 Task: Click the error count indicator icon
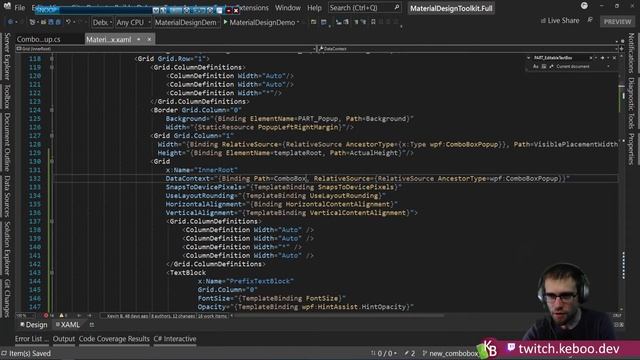click(x=46, y=316)
